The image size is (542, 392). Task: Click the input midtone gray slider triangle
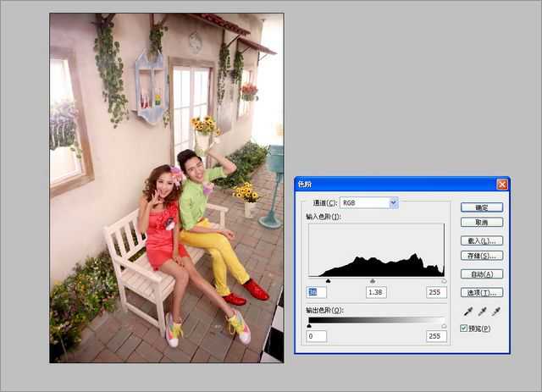[372, 280]
